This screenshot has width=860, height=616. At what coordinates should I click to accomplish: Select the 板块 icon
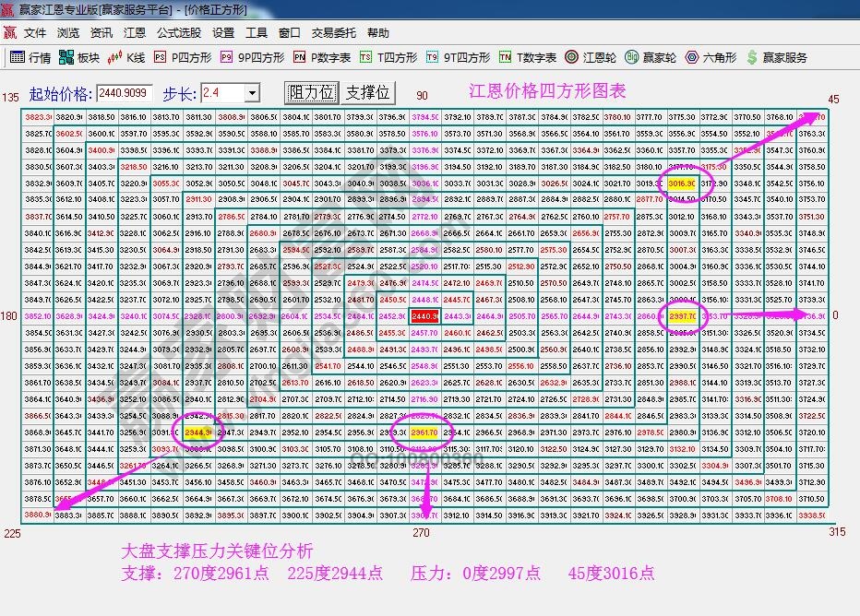coord(67,58)
